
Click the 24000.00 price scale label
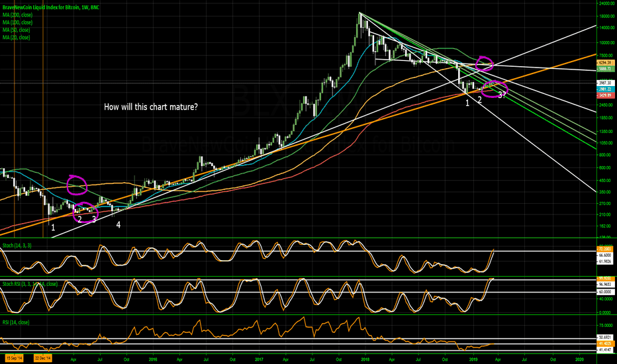(606, 3)
